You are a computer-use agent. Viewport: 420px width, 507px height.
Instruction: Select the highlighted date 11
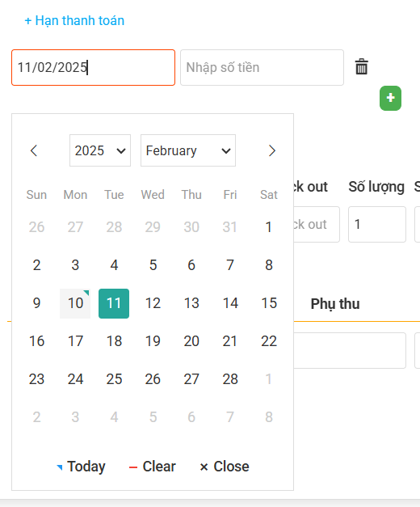[114, 303]
